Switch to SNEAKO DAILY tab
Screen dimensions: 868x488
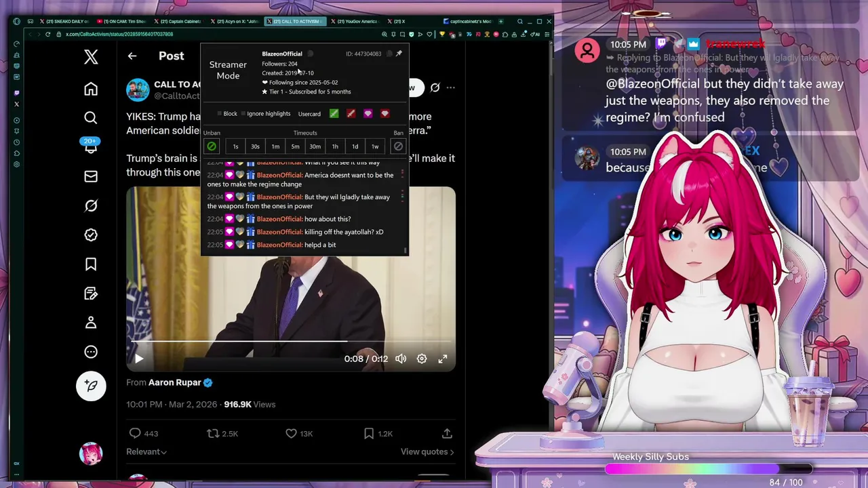point(65,21)
